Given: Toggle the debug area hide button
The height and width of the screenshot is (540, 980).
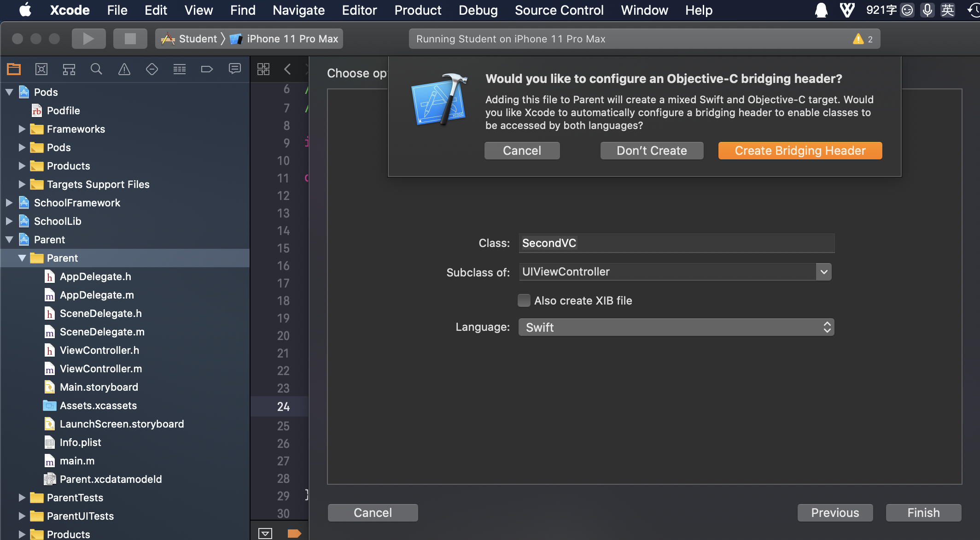Looking at the screenshot, I should pos(265,534).
